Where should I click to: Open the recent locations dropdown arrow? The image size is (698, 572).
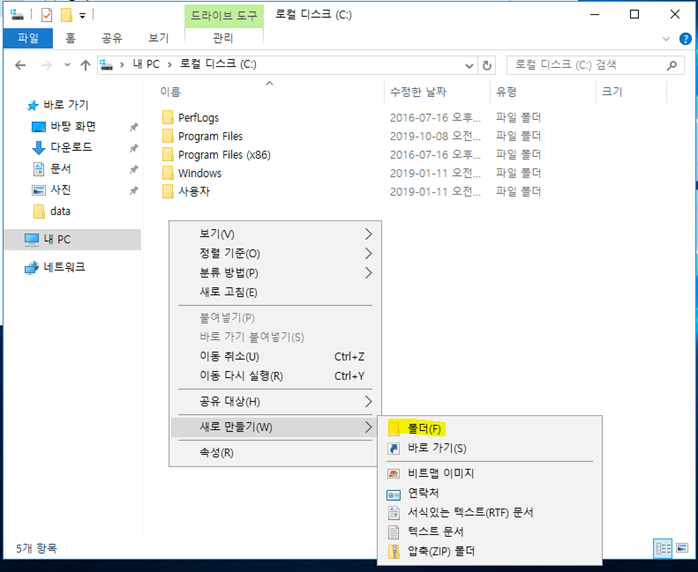click(67, 65)
